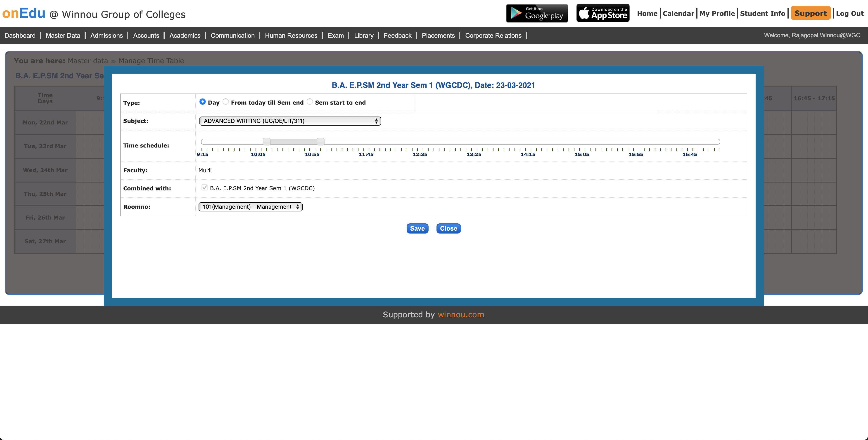
Task: Click the Log Out link
Action: coord(849,14)
